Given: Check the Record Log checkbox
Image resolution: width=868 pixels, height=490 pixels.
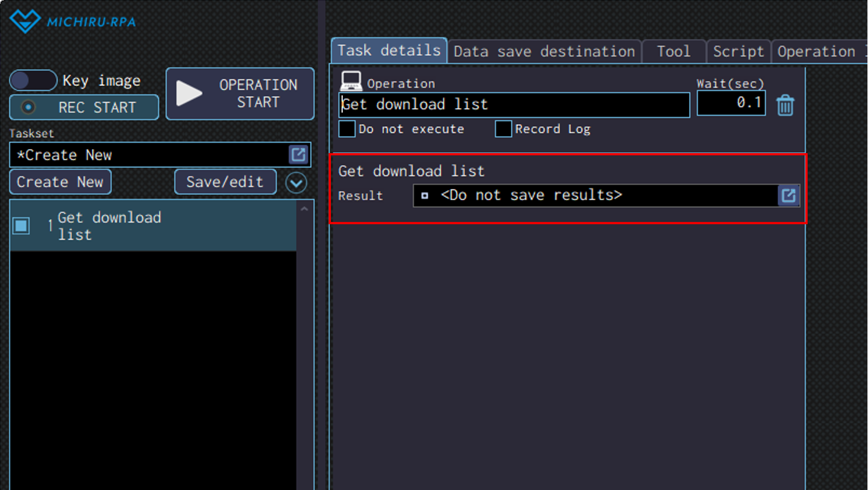Looking at the screenshot, I should (503, 129).
